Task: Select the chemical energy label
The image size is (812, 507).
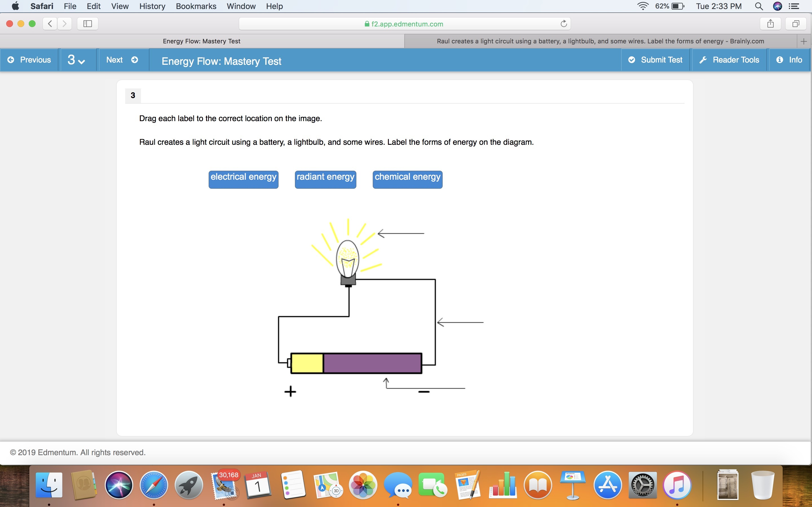Action: (407, 179)
